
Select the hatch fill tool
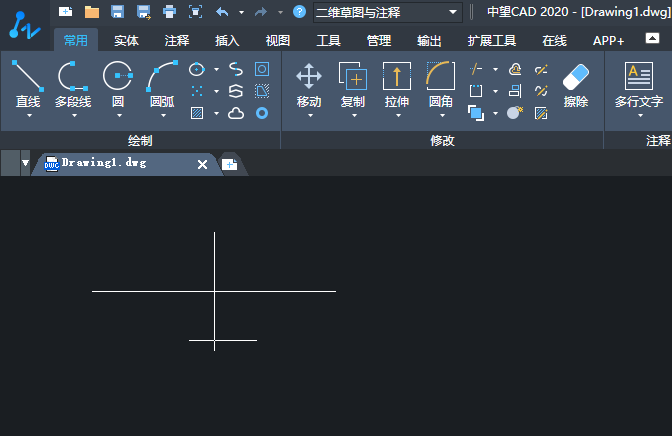pyautogui.click(x=197, y=113)
